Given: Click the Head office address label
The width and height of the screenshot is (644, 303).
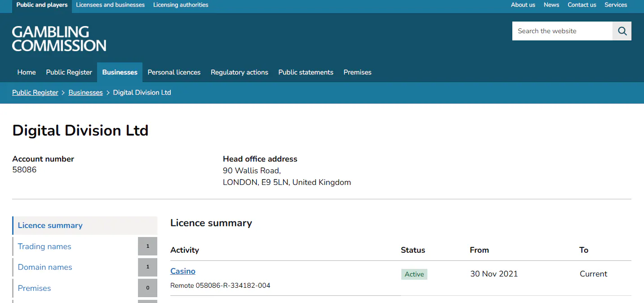Looking at the screenshot, I should pyautogui.click(x=260, y=159).
